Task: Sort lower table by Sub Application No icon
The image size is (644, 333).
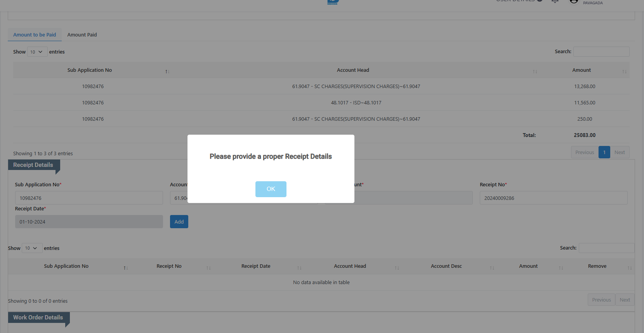Action: 126,268
